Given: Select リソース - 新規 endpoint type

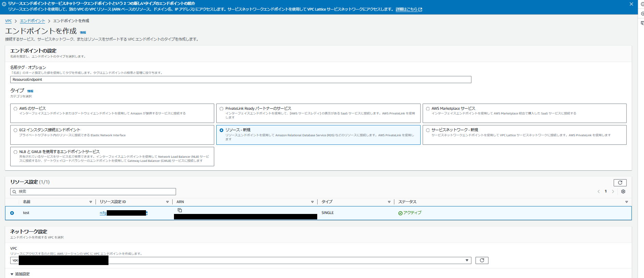Looking at the screenshot, I should click(x=221, y=130).
